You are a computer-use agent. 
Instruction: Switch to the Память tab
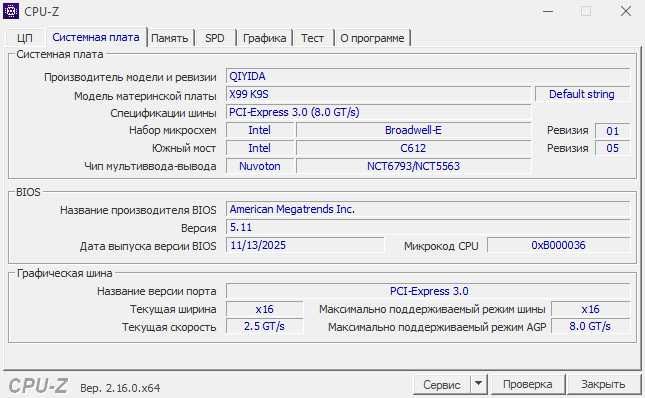coord(169,38)
